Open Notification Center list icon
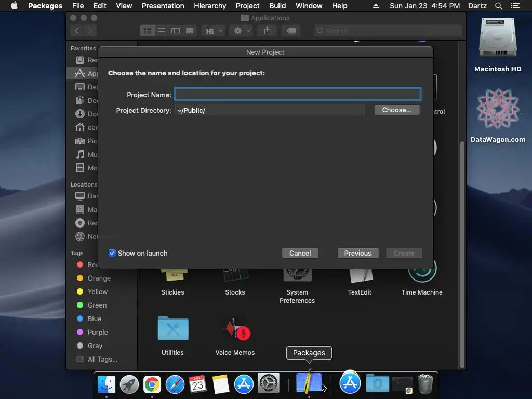 pyautogui.click(x=515, y=6)
